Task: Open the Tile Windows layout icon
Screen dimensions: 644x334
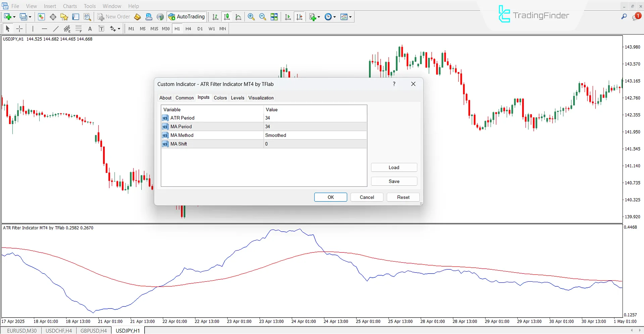Action: (x=274, y=17)
